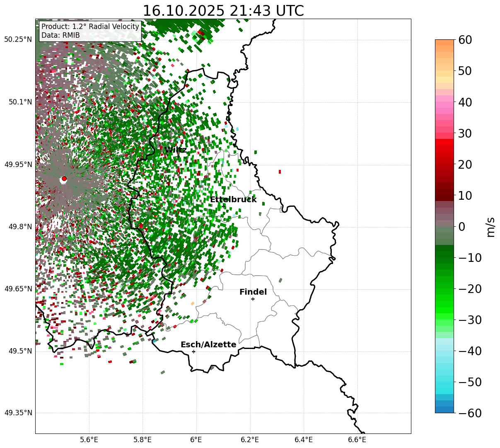500x448 pixels.
Task: Click the 50.25°N latitude tick label
Action: click(x=18, y=40)
